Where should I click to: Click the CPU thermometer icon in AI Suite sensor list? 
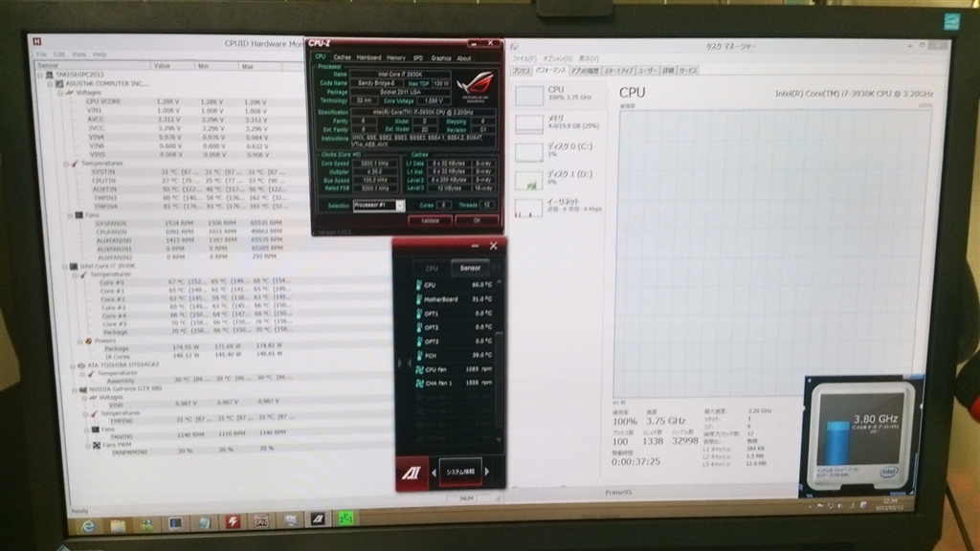(x=419, y=285)
